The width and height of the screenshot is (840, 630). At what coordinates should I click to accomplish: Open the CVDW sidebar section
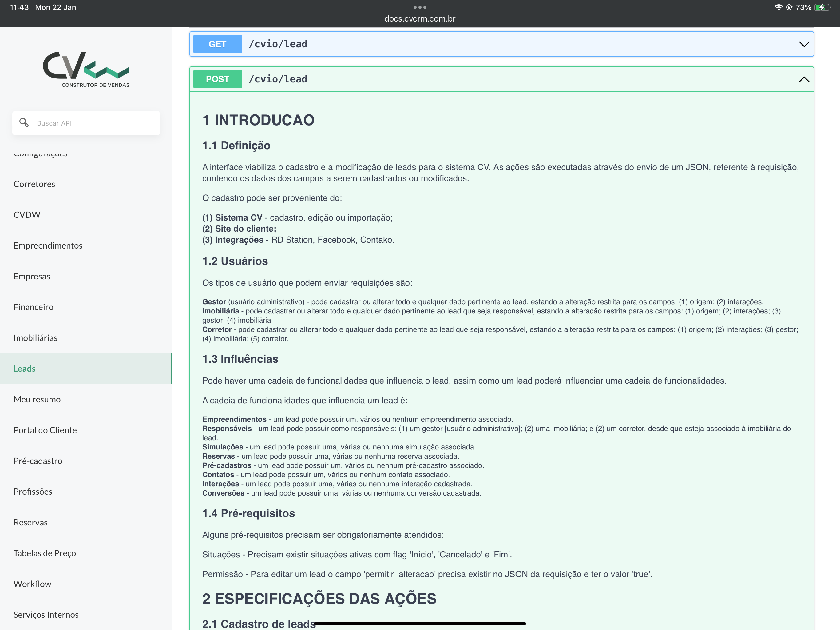tap(26, 215)
